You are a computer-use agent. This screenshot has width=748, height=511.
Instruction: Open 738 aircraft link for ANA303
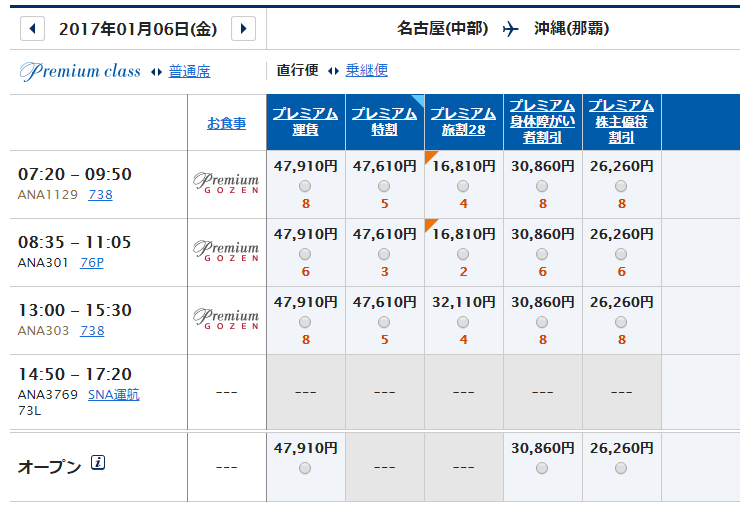click(92, 331)
